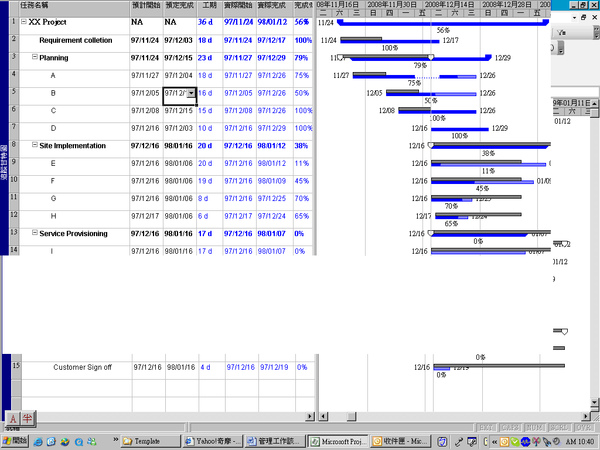Switch to Yahoo!奇摩 taskbar button
Screen dimensions: 600x450
point(212,441)
